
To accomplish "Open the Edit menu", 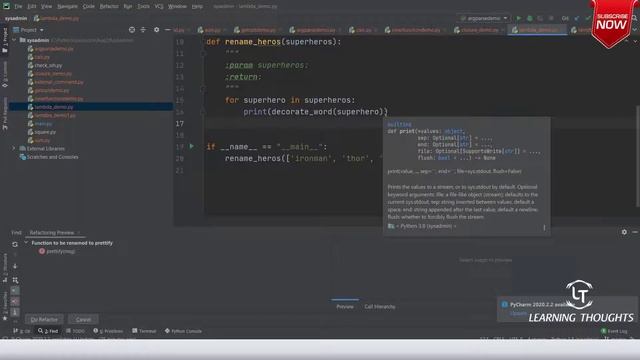I will pyautogui.click(x=32, y=7).
